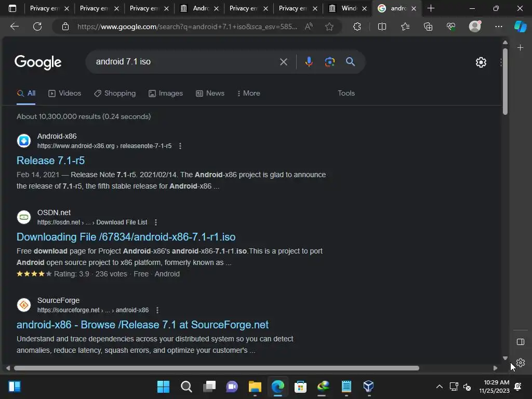Open the notifications bell icon

coord(518,387)
